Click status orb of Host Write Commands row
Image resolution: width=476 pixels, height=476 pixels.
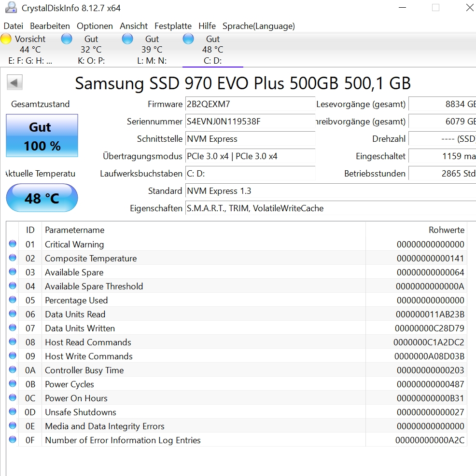pos(13,355)
